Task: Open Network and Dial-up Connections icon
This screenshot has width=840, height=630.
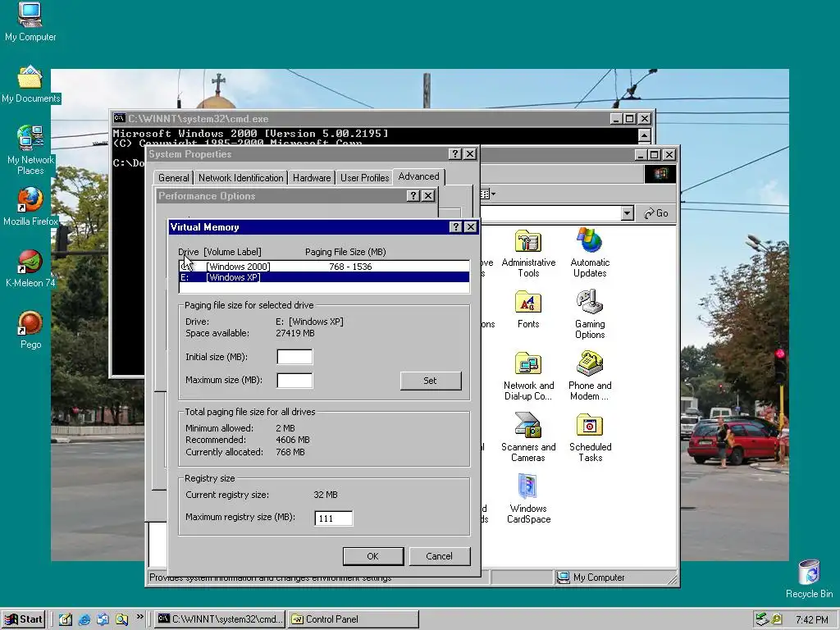Action: coord(528,376)
